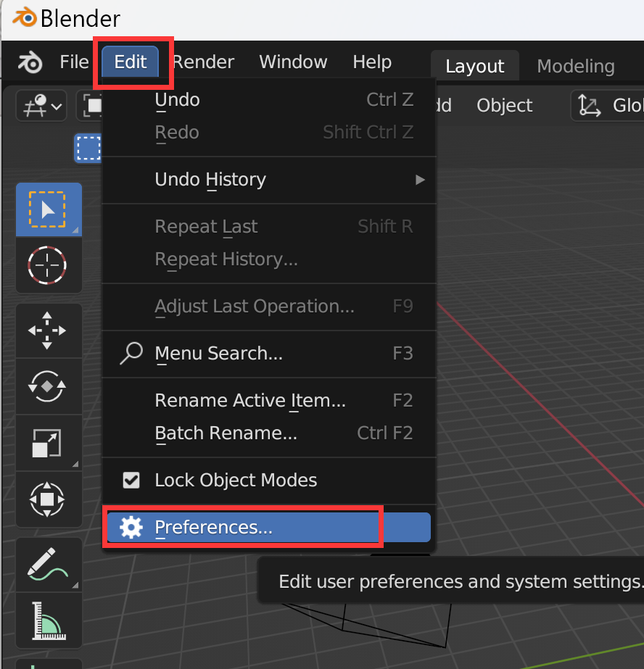
Task: Open the Global transform orientation dropdown
Action: 609,106
